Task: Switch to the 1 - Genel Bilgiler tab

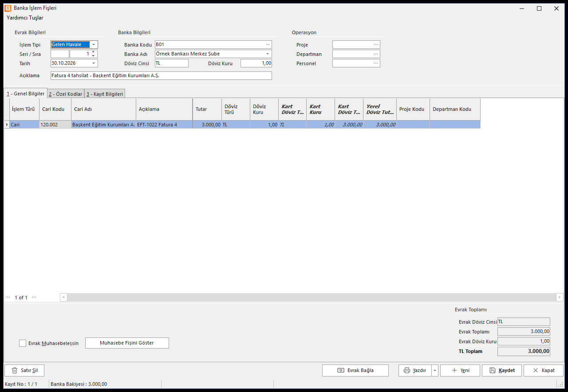Action: (x=25, y=94)
